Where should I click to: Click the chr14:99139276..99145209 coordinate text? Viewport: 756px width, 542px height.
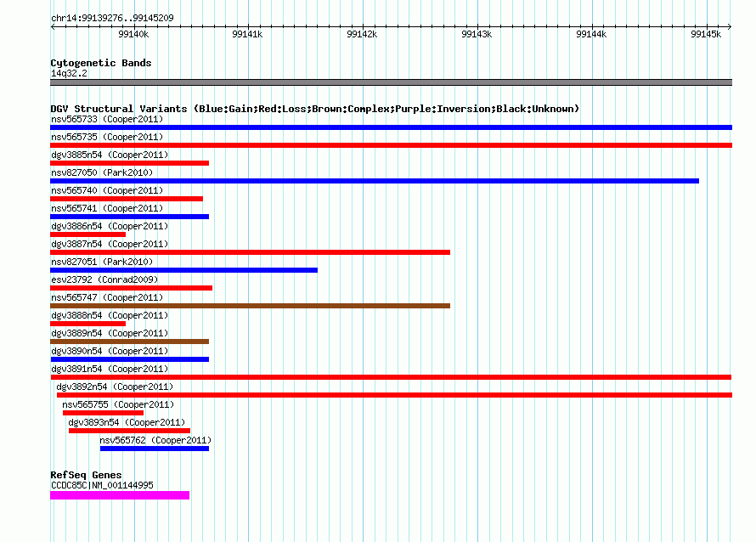click(112, 18)
